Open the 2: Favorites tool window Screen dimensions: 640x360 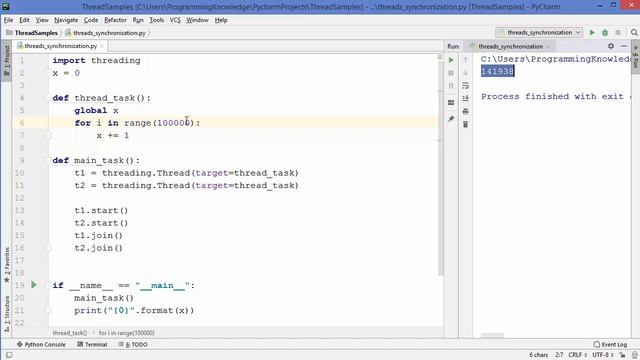pos(7,265)
